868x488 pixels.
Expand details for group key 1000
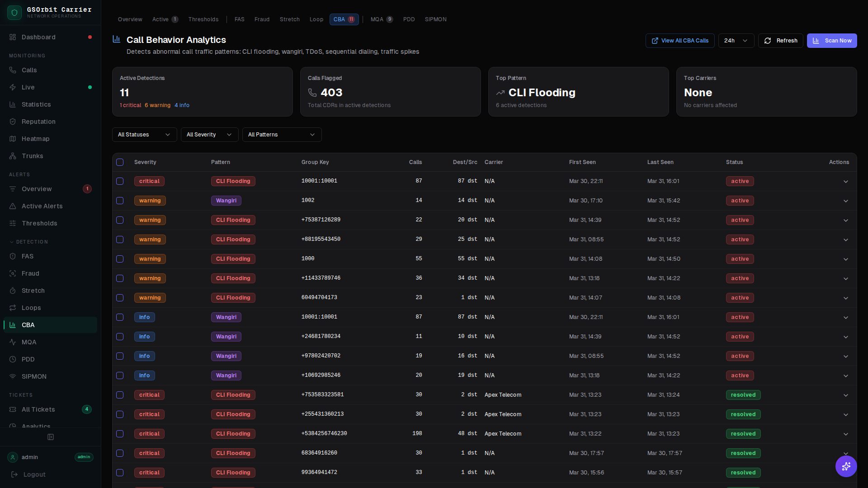point(845,259)
